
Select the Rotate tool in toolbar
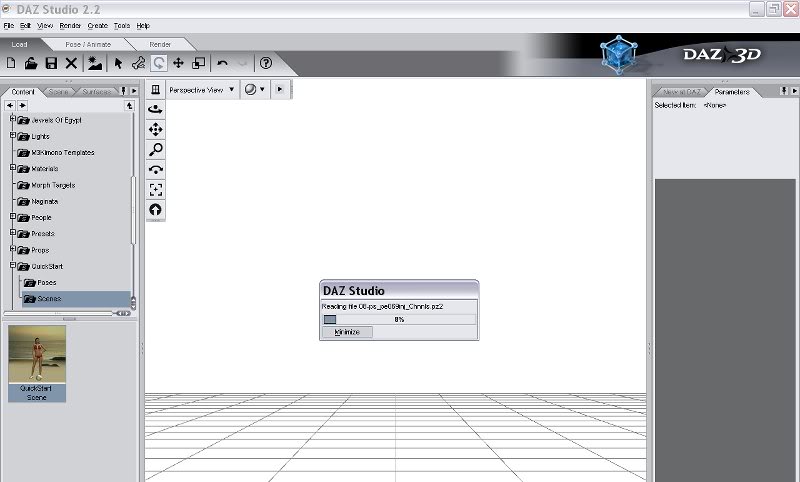click(159, 63)
